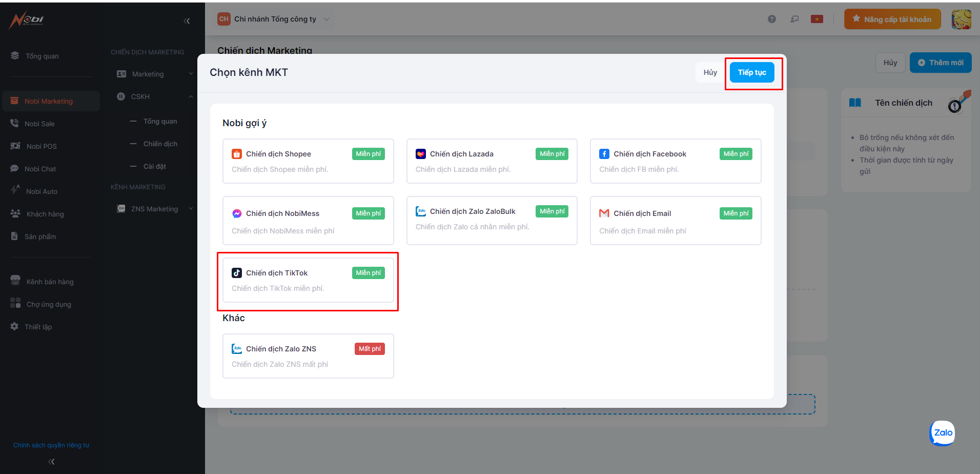Open the user avatar profile picture
980x474 pixels.
pyautogui.click(x=961, y=19)
